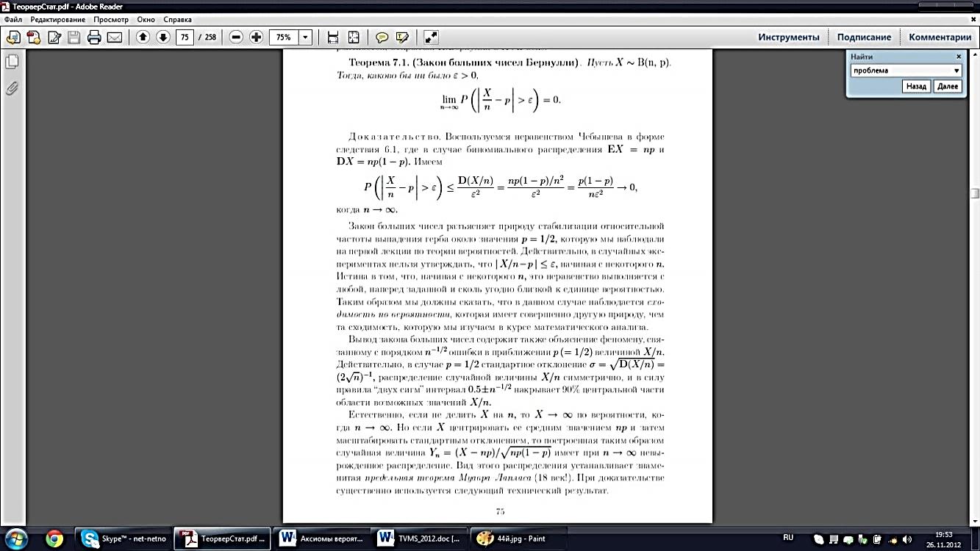
Task: Zoom out with the minus button
Action: (x=236, y=37)
